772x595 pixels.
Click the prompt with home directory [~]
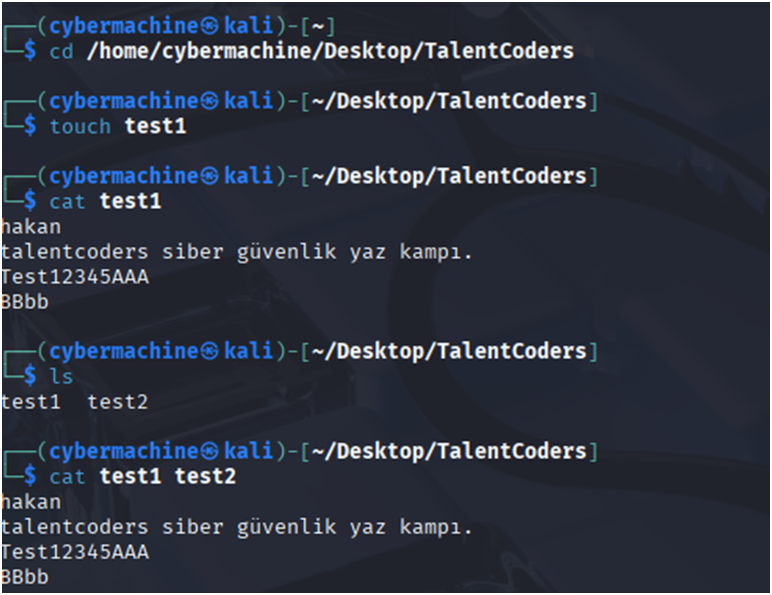click(170, 26)
